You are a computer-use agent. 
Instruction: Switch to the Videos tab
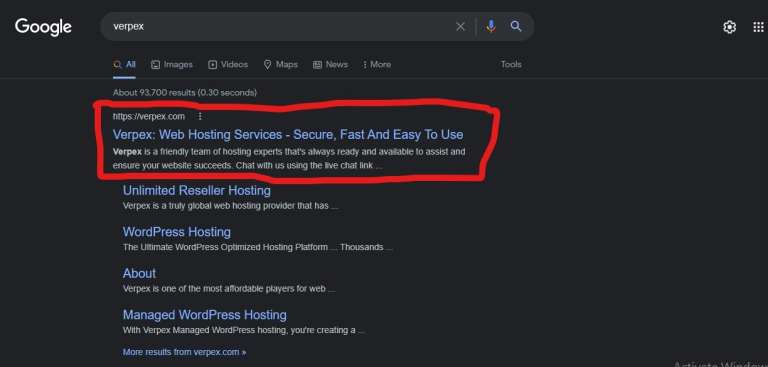click(228, 64)
